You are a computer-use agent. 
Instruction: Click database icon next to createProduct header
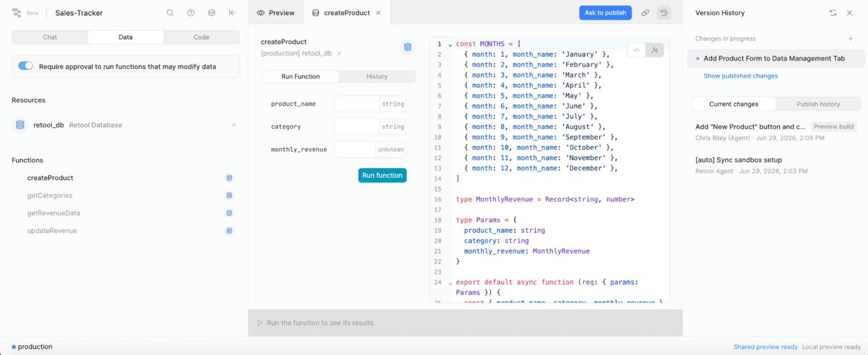point(408,47)
